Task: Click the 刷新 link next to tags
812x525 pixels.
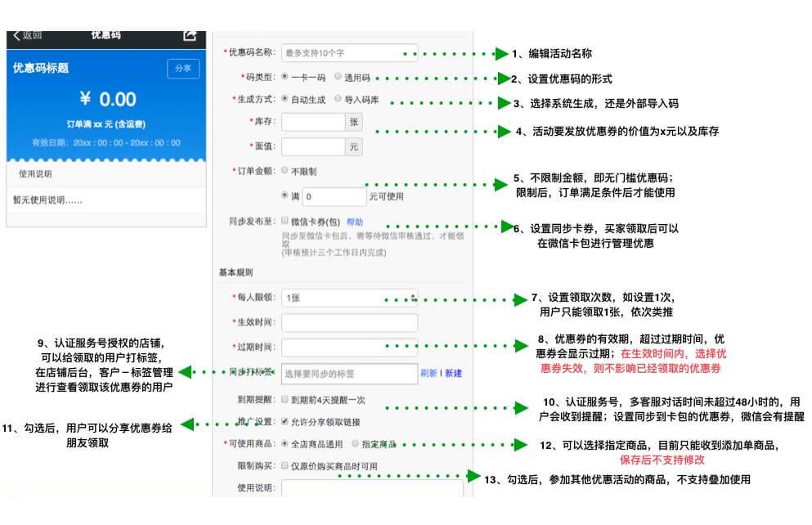Action: click(x=428, y=373)
